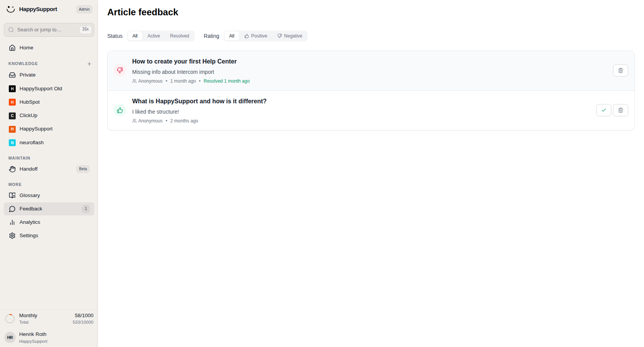Viewport: 644px width, 347px height.
Task: Click the HappySupport smiley logo
Action: [11, 9]
